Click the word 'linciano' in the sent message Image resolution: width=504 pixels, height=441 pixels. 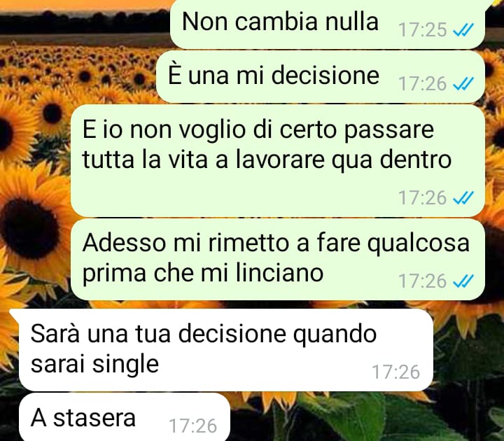[x=279, y=273]
